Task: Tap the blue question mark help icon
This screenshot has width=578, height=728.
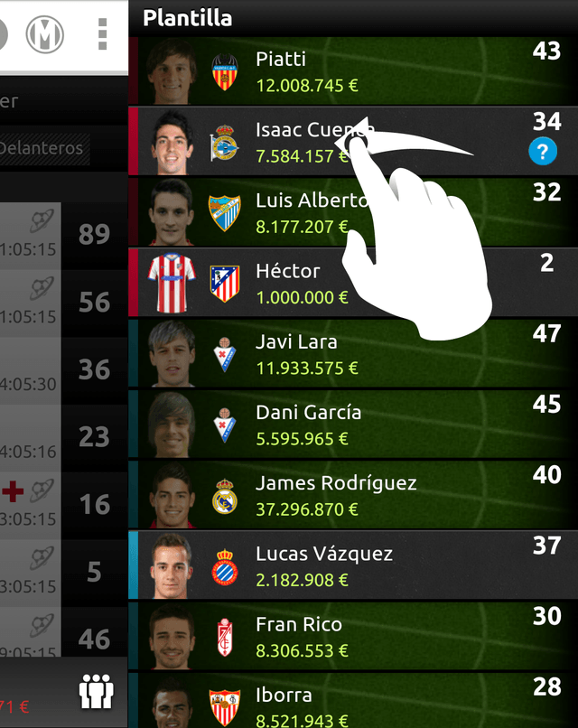Action: point(543,151)
